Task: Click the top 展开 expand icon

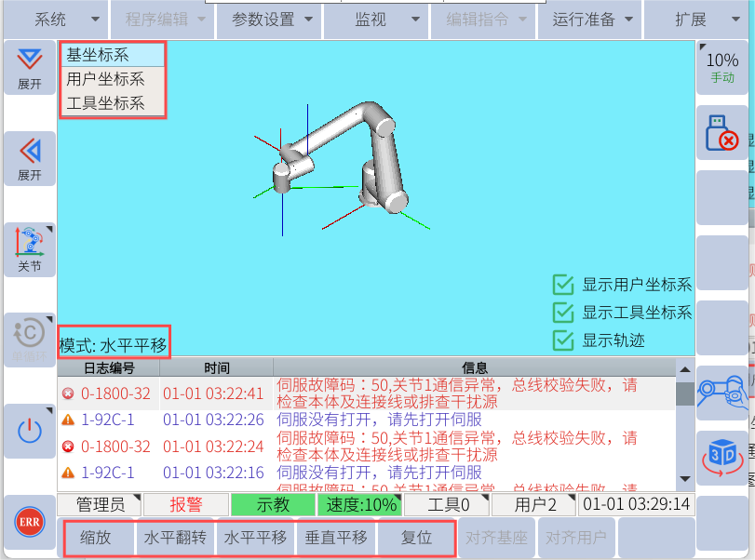Action: pos(30,68)
